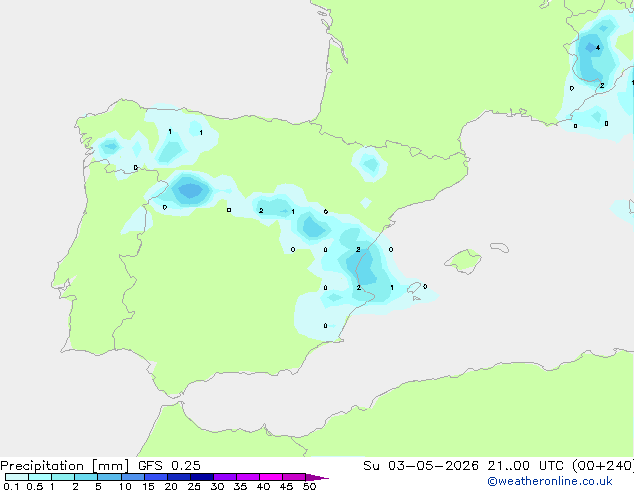Screen dimensions: 634x490
Task: Select the 5–10 mm legend color swatch
Action: pos(110,477)
